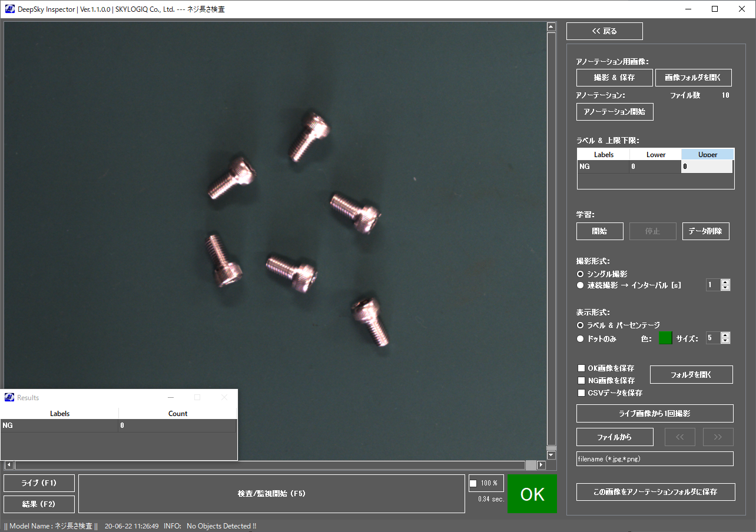Minimize the Results window
This screenshot has width=756, height=532.
(171, 398)
